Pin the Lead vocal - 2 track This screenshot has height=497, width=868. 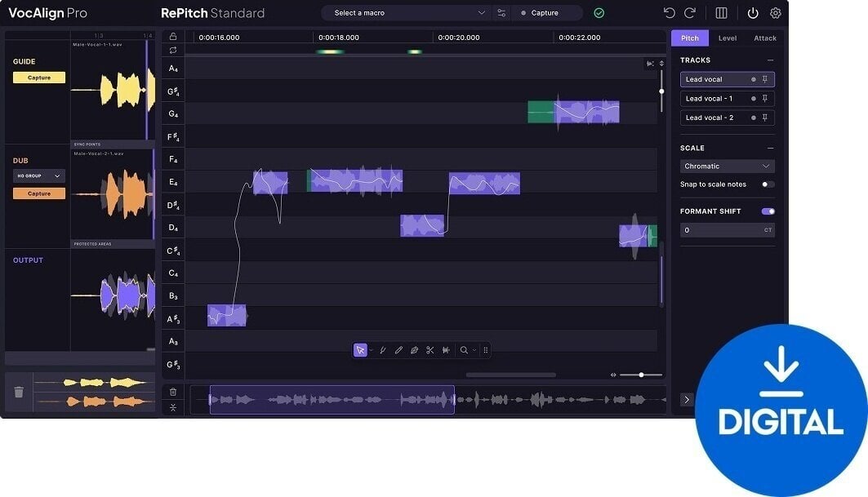[765, 118]
